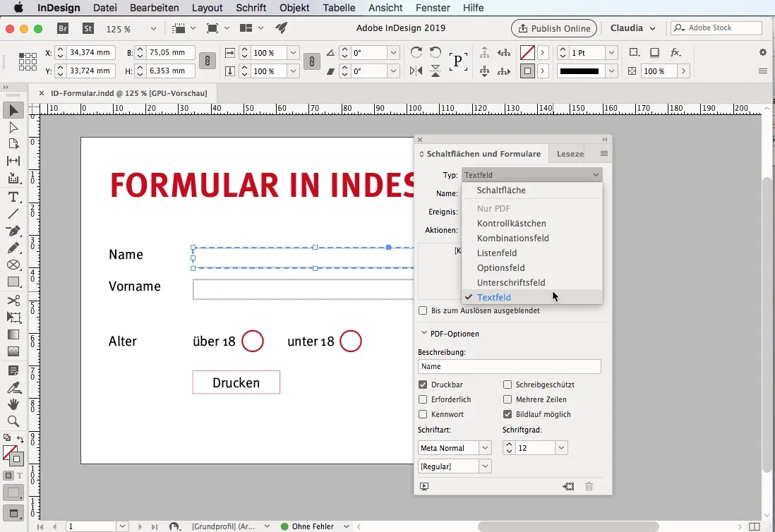775x532 pixels.
Task: Check the Schreibgeschützt option
Action: pos(506,384)
